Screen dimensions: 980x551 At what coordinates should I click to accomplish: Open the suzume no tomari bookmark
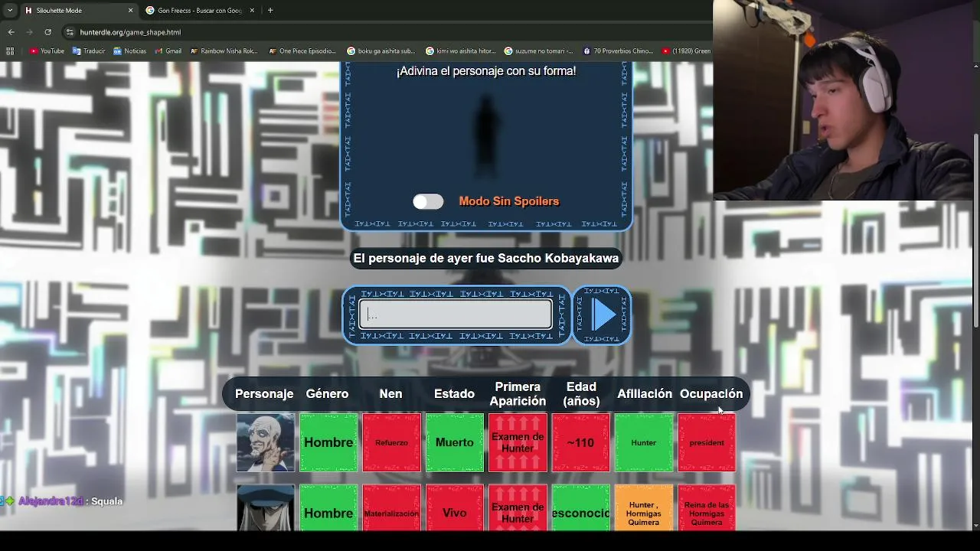tap(538, 51)
